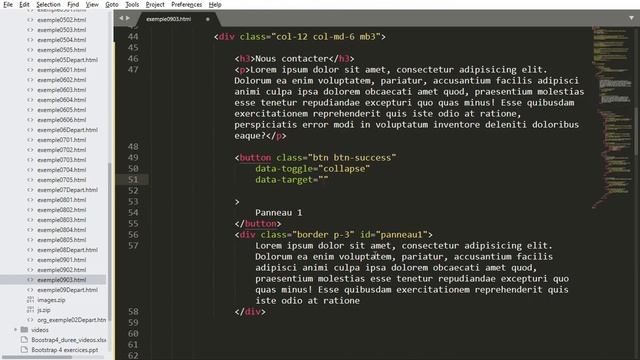Click the document icon beside Bootstrap 4 exercices.ppt

pos(24,350)
